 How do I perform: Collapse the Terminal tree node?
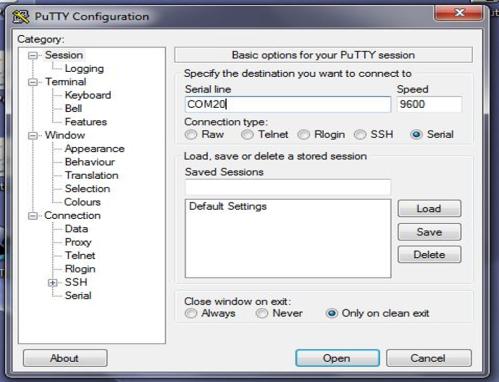tap(33, 82)
